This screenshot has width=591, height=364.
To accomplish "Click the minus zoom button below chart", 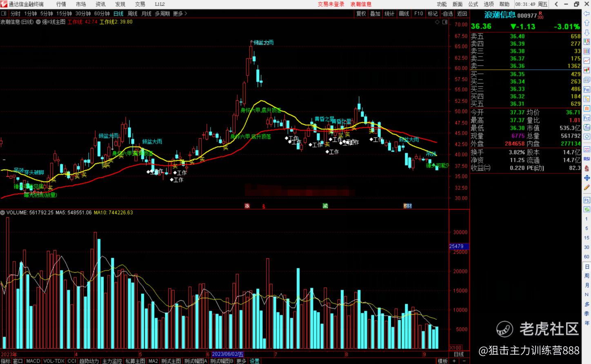I will point(464,361).
